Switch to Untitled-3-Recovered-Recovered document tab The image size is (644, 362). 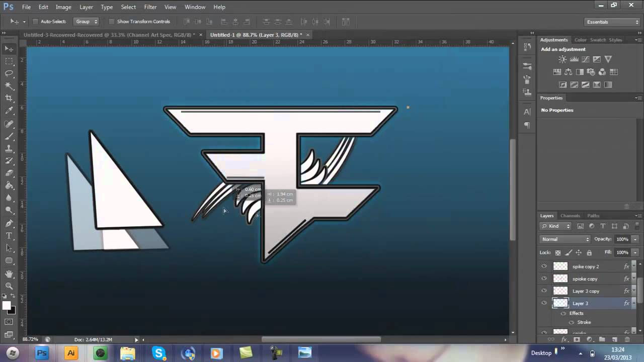click(x=109, y=35)
